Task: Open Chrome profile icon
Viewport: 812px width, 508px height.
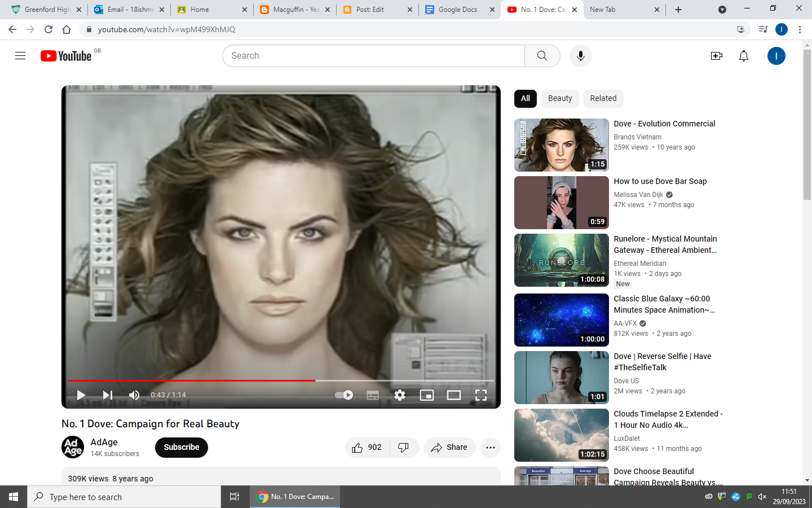Action: [782, 29]
